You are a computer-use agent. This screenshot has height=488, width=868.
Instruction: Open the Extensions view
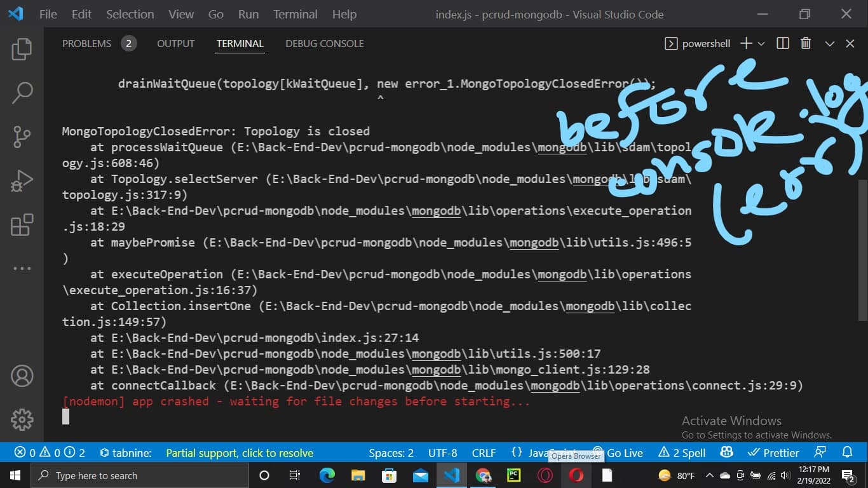[22, 225]
